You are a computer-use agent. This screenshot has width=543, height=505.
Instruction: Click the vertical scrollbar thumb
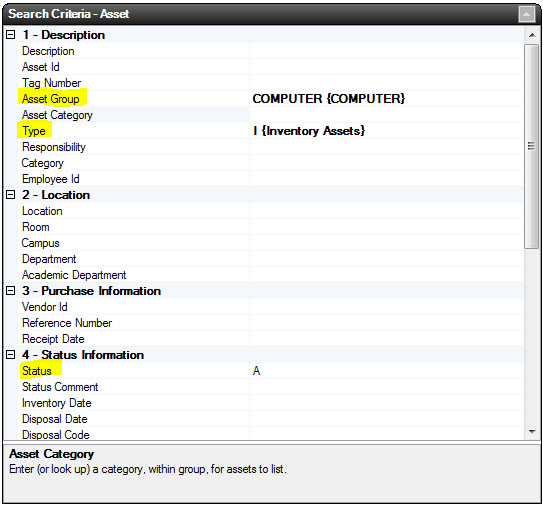pos(531,146)
